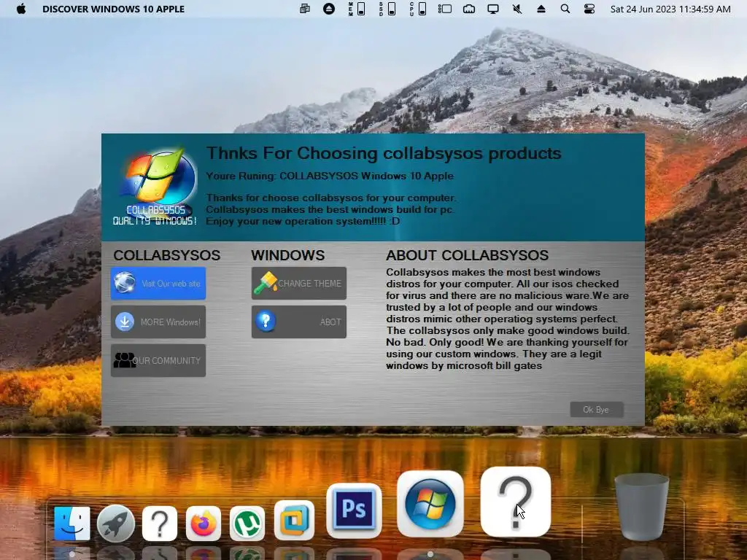
Task: Open the display monitor menu bar icon
Action: click(493, 9)
